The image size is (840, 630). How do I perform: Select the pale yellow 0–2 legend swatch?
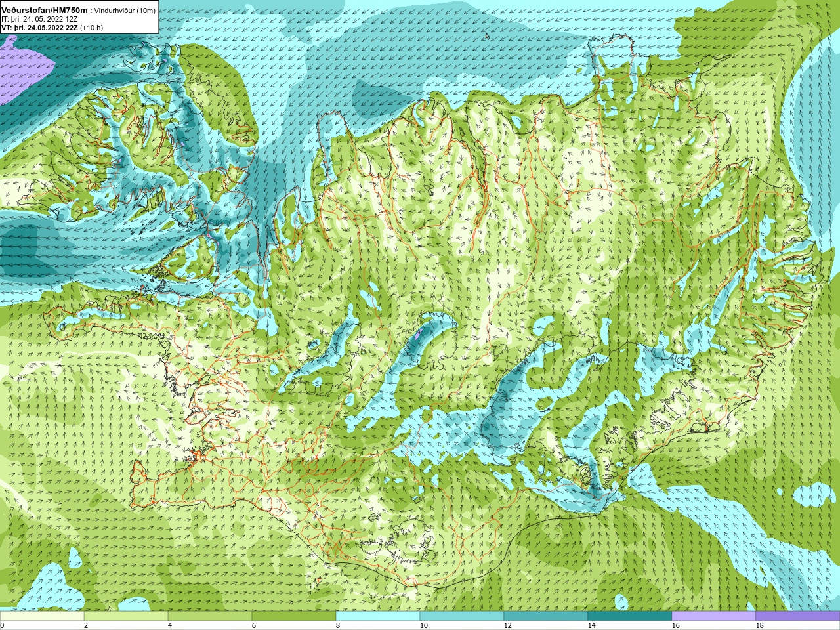pos(42,616)
